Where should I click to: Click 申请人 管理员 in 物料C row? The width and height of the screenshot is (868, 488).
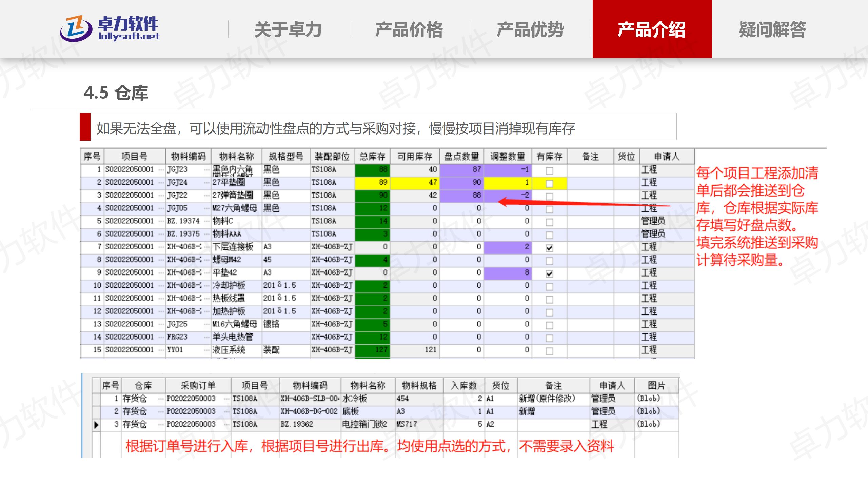pos(653,221)
